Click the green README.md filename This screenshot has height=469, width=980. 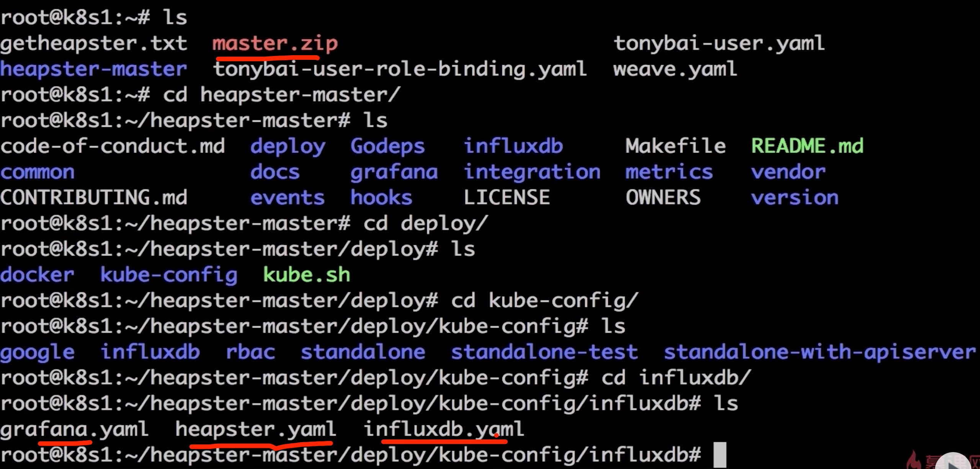[x=807, y=146]
